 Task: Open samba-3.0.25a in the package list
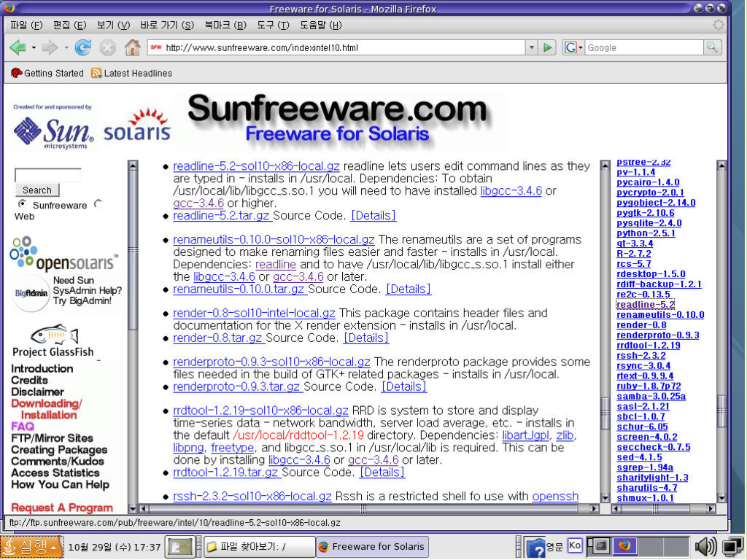pos(651,396)
